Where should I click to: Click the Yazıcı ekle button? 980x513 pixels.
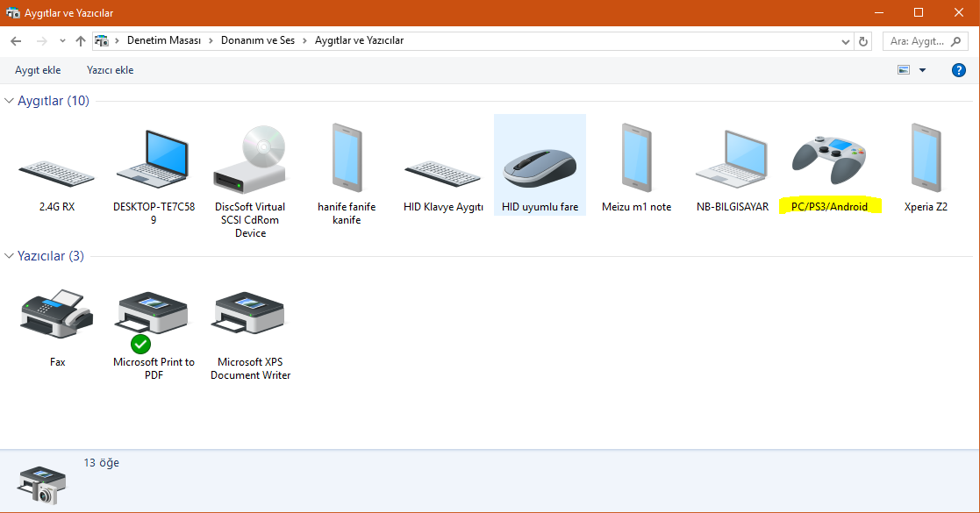pyautogui.click(x=110, y=70)
